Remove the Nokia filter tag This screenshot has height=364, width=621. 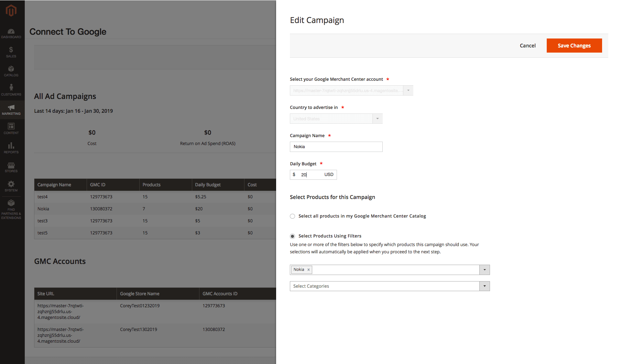(308, 270)
